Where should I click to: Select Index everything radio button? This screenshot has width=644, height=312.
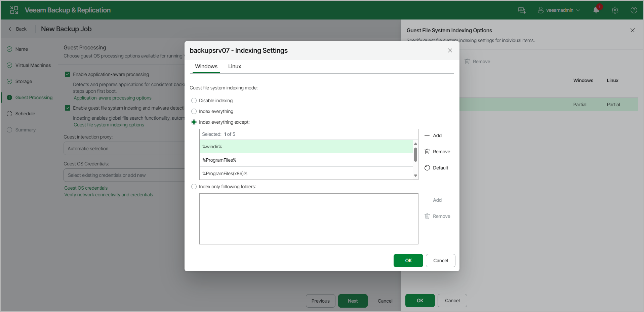pos(194,111)
